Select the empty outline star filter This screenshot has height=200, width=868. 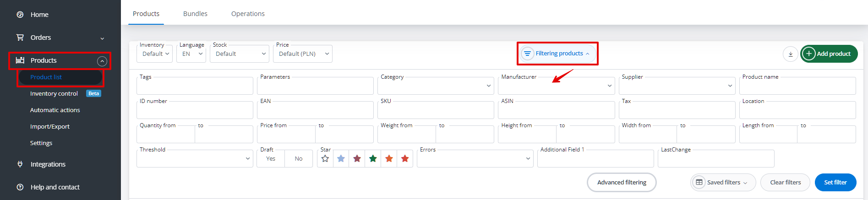(x=325, y=159)
